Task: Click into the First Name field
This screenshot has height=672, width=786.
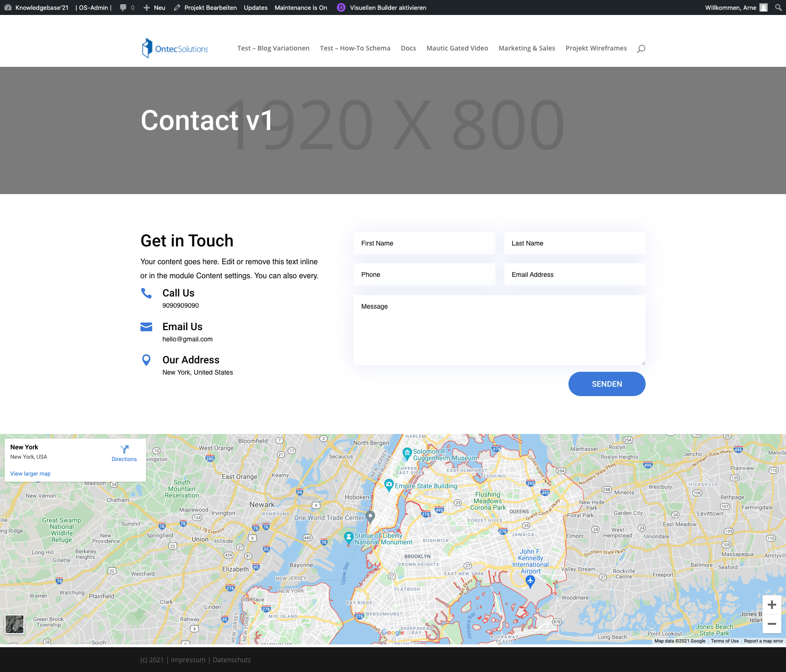Action: click(424, 243)
